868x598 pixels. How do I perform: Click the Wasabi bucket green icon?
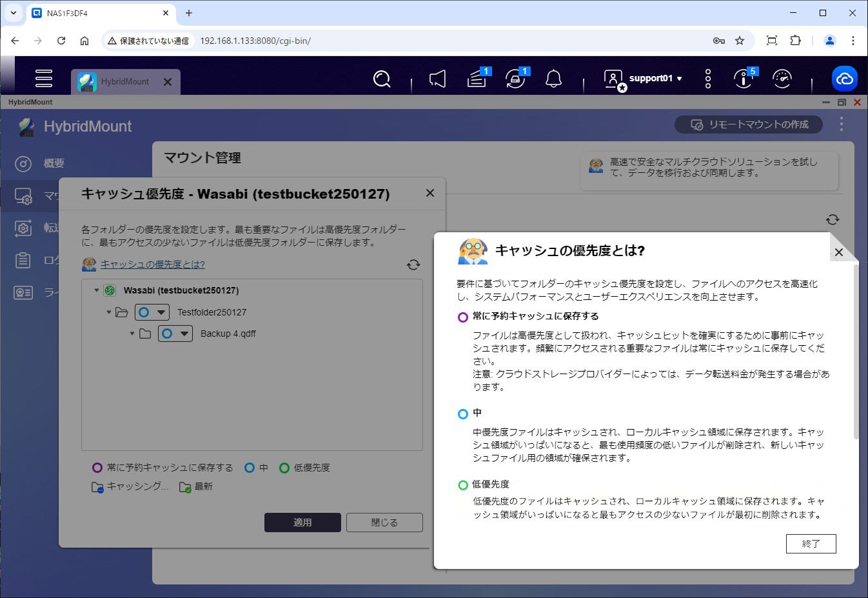(110, 290)
